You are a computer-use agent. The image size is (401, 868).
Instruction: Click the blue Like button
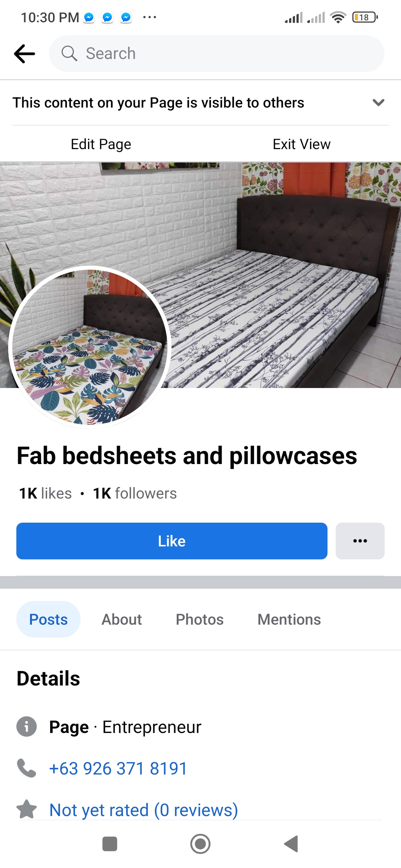click(172, 541)
